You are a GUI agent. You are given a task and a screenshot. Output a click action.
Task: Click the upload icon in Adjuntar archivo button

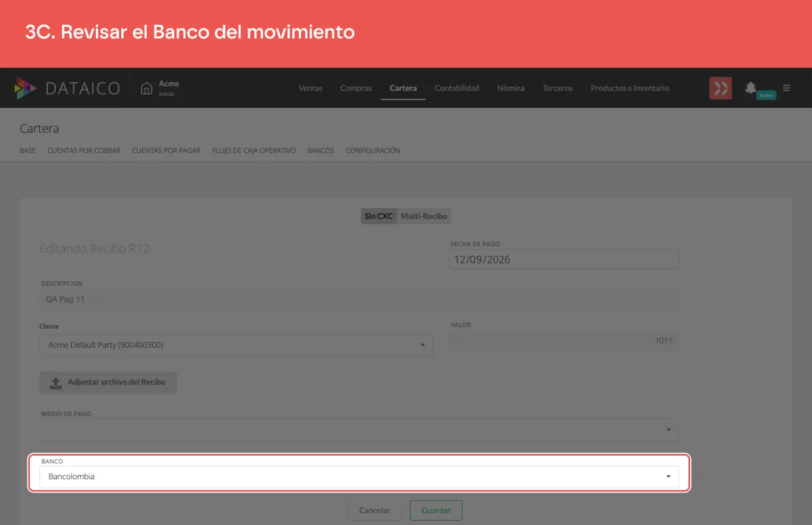point(56,383)
